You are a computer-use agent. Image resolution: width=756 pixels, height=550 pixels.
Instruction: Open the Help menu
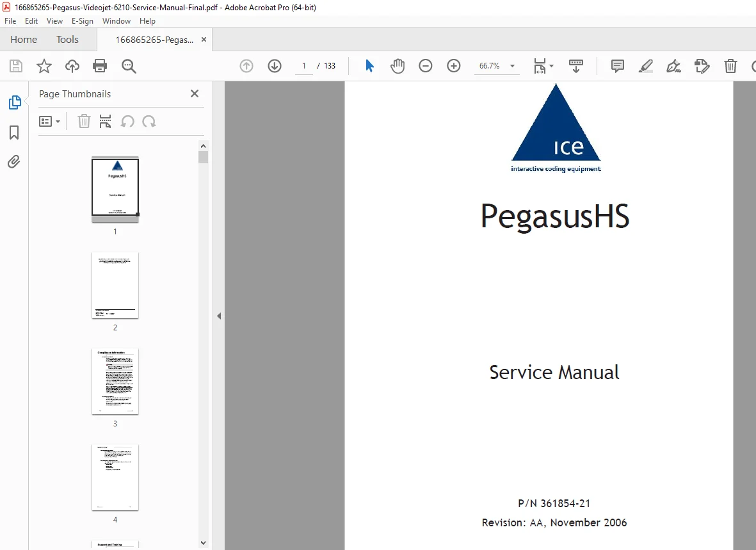[x=147, y=21]
